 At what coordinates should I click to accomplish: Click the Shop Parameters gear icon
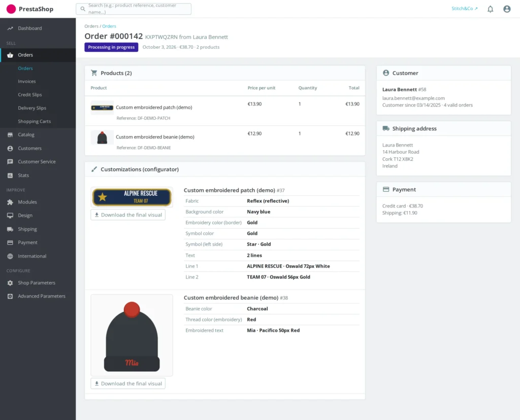pyautogui.click(x=10, y=283)
